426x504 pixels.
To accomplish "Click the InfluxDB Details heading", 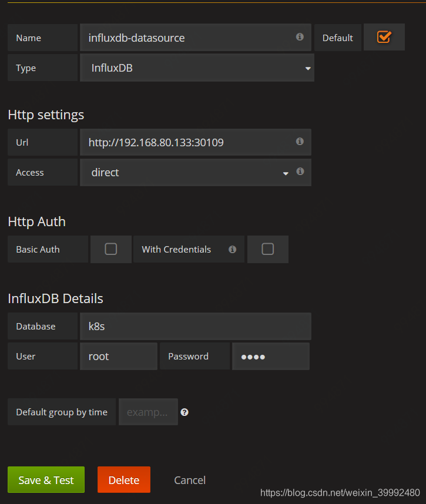I will pyautogui.click(x=55, y=298).
